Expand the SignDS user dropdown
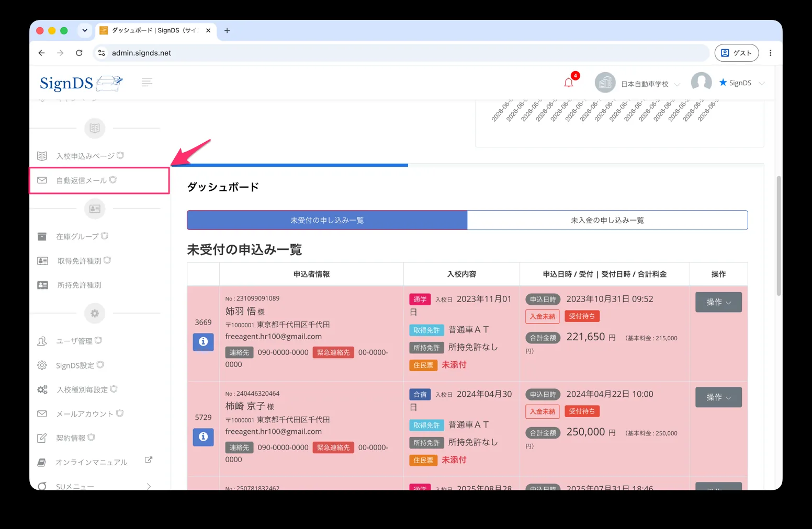 click(762, 83)
